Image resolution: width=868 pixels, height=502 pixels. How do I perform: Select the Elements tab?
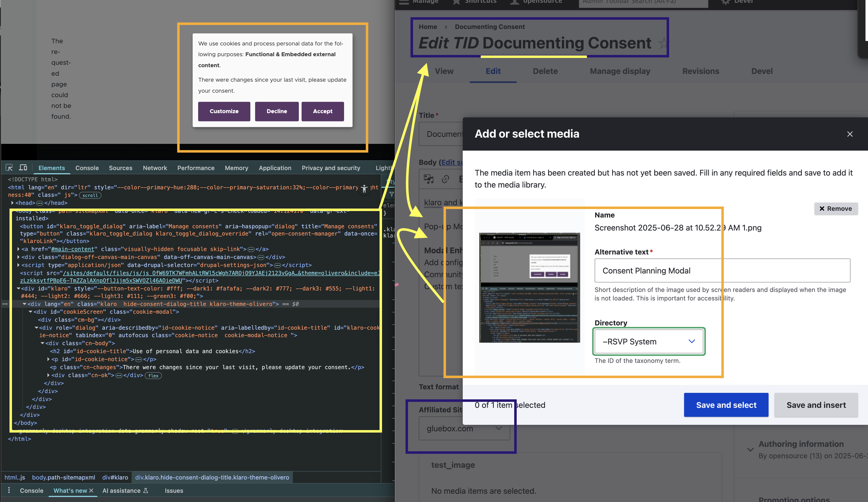click(x=52, y=168)
